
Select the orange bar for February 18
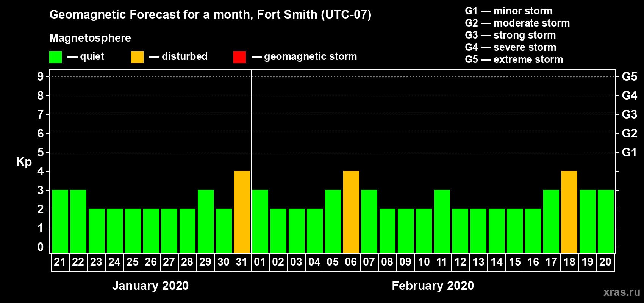(569, 212)
